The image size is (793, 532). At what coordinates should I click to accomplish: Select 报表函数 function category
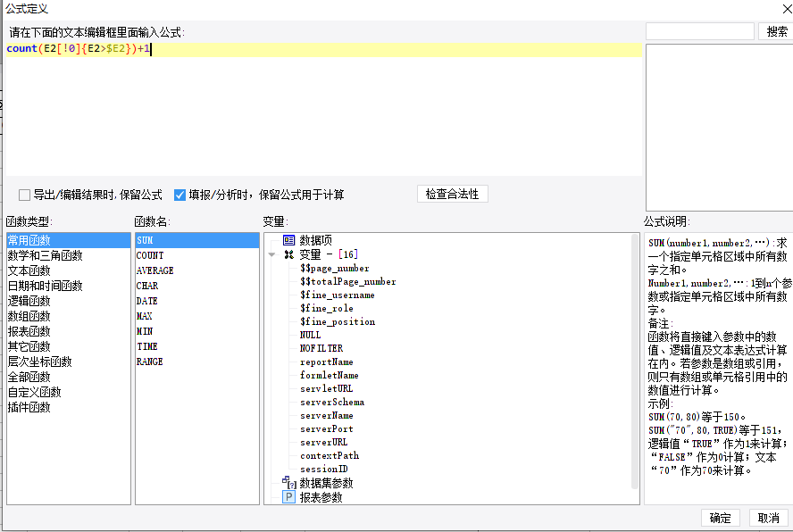(68, 331)
